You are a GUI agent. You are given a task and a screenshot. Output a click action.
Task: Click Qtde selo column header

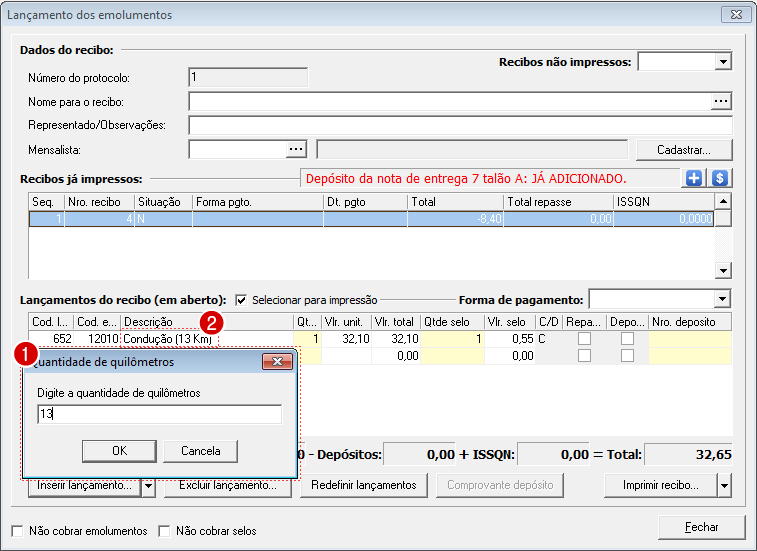[x=452, y=322]
